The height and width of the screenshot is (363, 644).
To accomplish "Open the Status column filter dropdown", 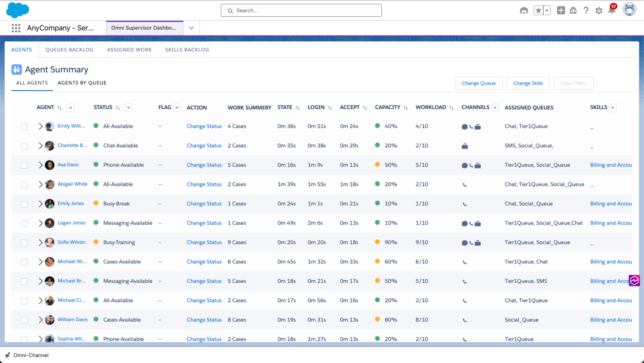I will point(128,108).
